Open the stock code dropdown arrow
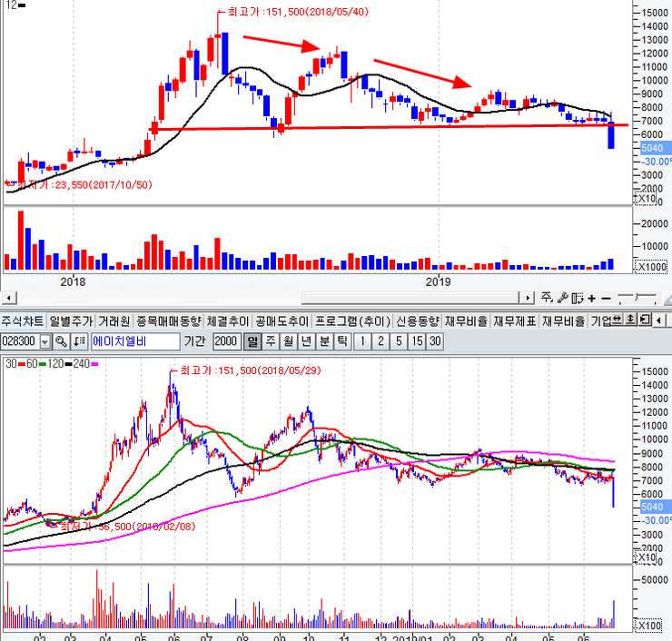 pyautogui.click(x=45, y=341)
